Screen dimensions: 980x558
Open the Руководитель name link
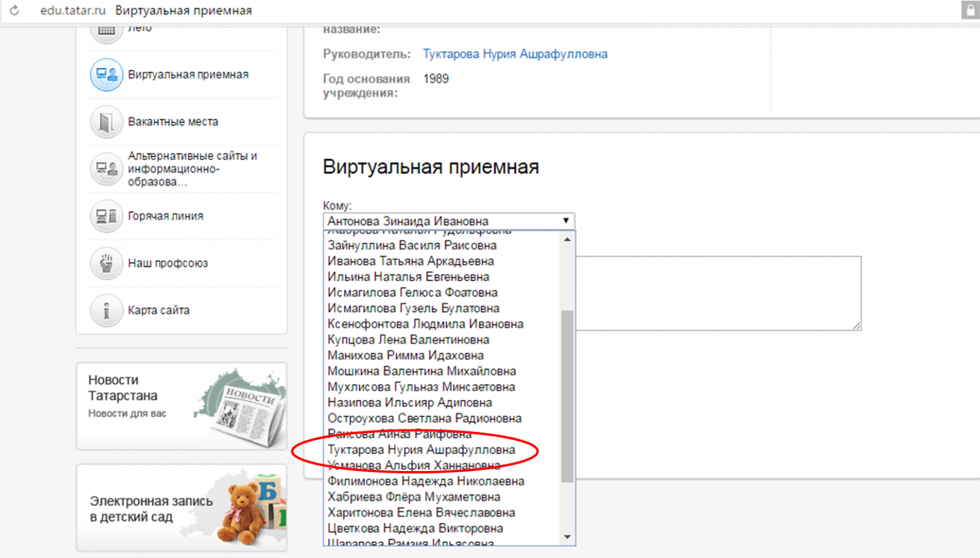(514, 54)
